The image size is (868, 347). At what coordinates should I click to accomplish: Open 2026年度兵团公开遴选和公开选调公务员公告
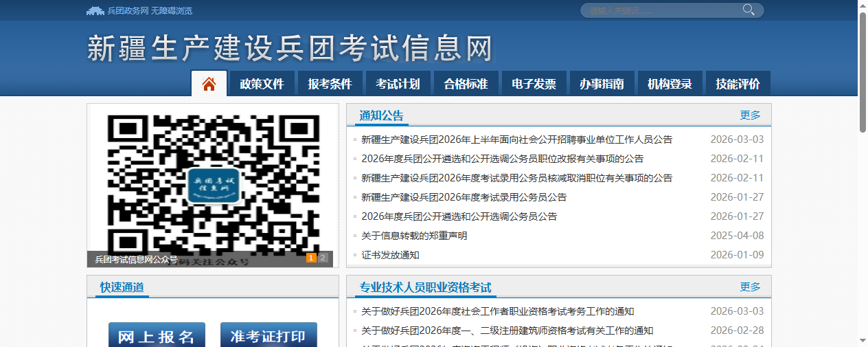click(459, 216)
